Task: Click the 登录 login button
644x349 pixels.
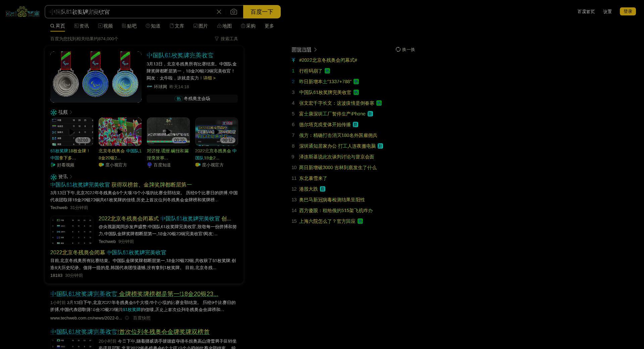Action: click(x=628, y=11)
